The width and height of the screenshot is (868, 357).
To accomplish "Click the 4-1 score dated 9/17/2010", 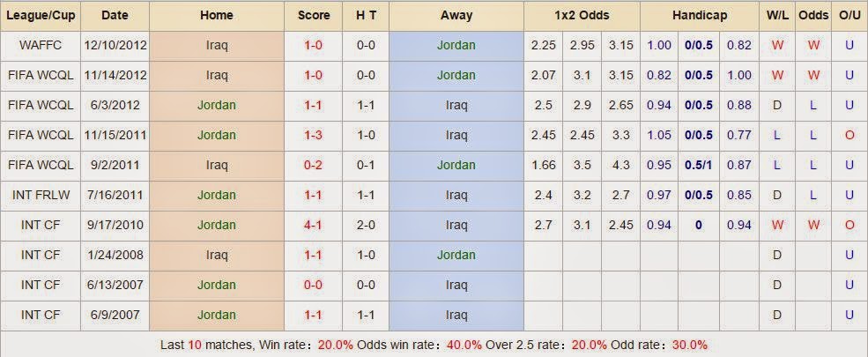I will 314,225.
